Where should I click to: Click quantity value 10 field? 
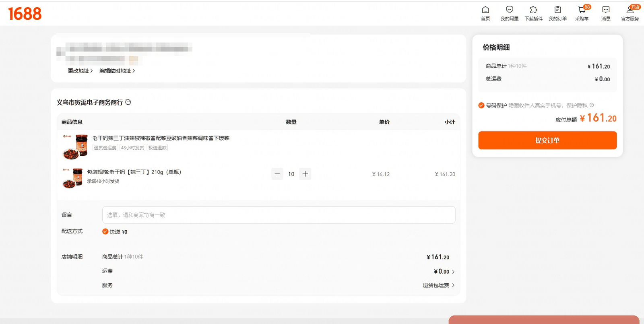291,174
